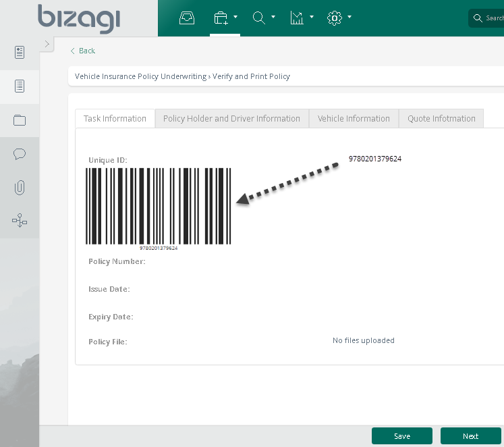Expand the Reports dropdown arrow
The width and height of the screenshot is (504, 447).
(x=312, y=17)
